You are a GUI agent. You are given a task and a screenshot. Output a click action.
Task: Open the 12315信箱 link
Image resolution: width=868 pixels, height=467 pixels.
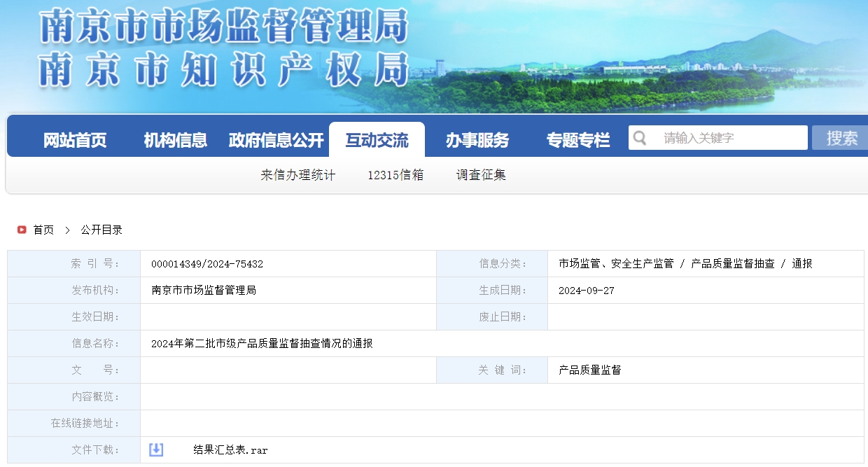[x=395, y=175]
